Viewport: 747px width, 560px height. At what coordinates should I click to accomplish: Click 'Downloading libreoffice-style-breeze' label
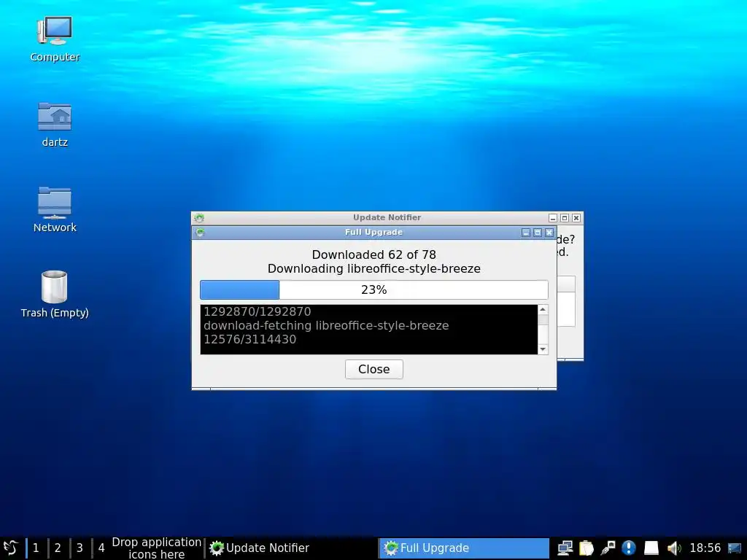click(x=374, y=268)
